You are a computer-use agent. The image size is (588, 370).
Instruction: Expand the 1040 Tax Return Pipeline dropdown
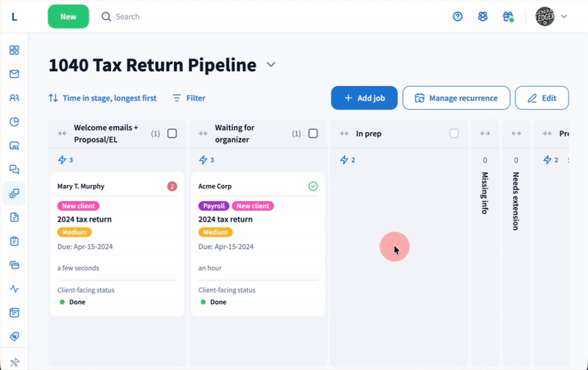[x=270, y=65]
